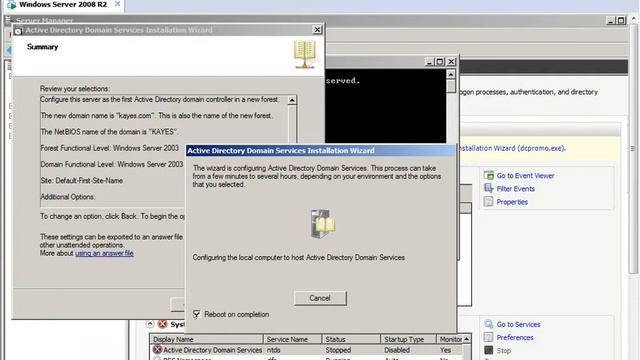The width and height of the screenshot is (640, 360).
Task: Click the Go to Event Viewer icon
Action: pyautogui.click(x=489, y=175)
